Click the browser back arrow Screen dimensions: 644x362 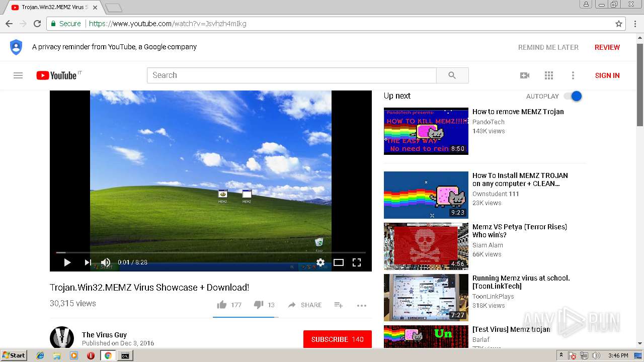pos(9,24)
